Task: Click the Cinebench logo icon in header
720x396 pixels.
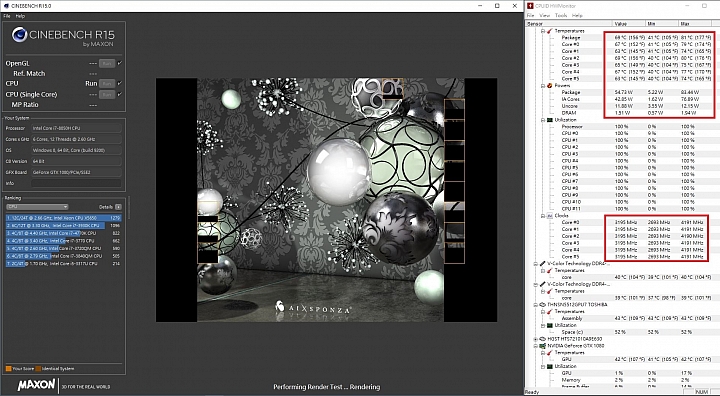Action: pos(19,35)
